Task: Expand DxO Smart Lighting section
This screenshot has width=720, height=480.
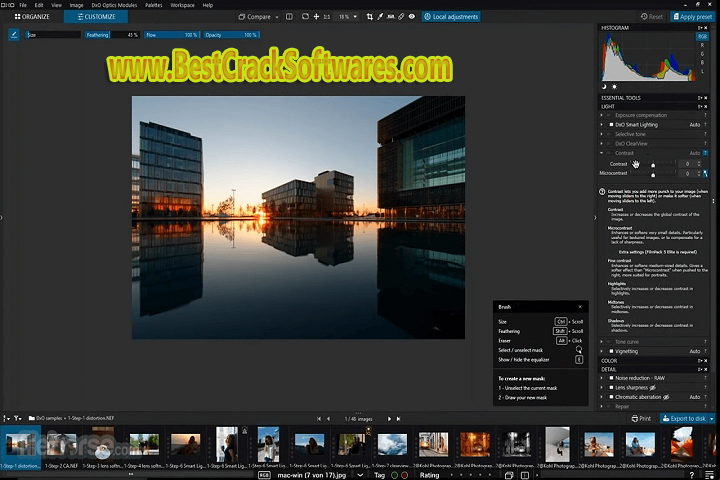Action: [602, 124]
